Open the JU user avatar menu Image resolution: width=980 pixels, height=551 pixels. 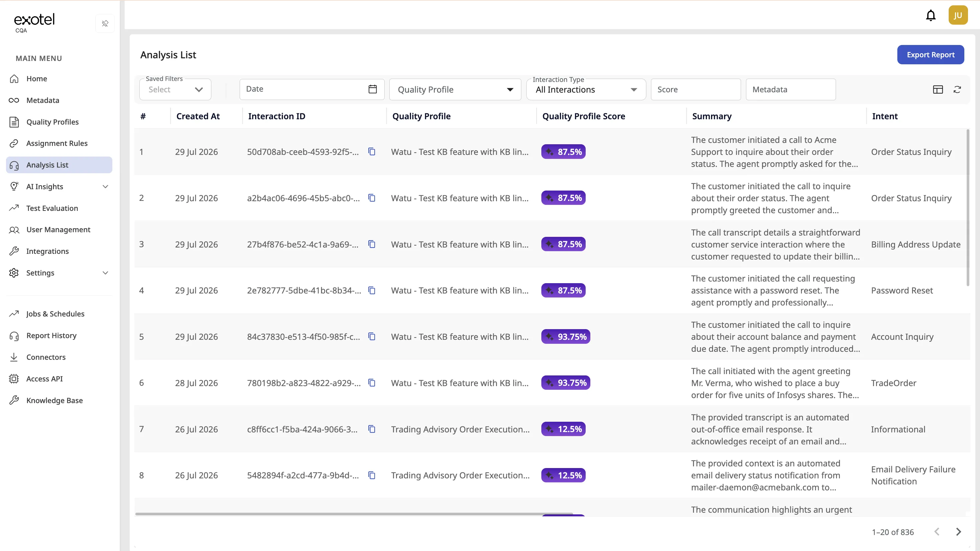pyautogui.click(x=958, y=15)
